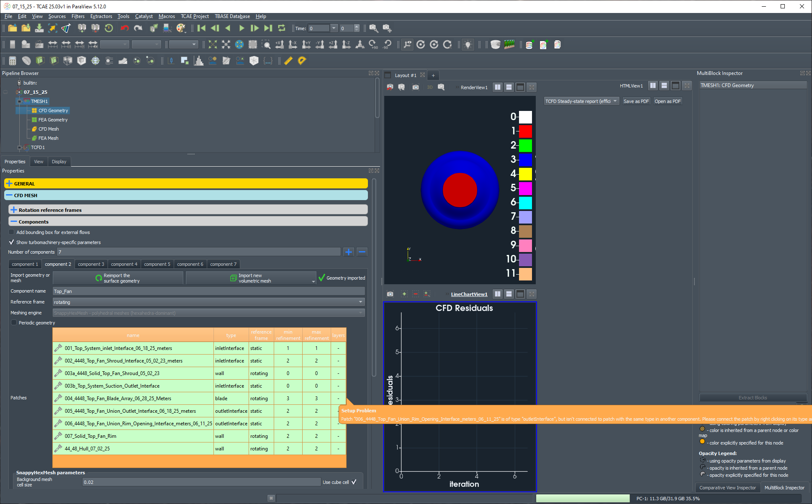Viewport: 812px width, 504px height.
Task: Enable Add bounding box for external flows
Action: click(12, 232)
